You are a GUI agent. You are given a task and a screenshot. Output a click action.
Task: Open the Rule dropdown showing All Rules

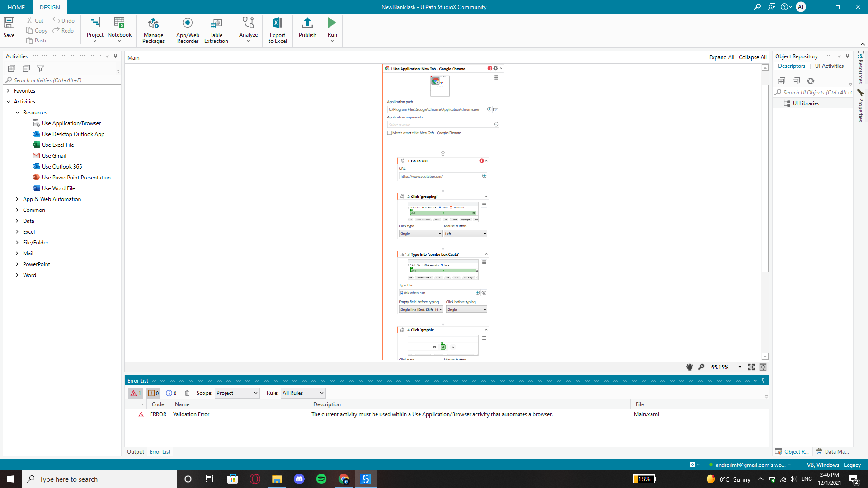[303, 393]
